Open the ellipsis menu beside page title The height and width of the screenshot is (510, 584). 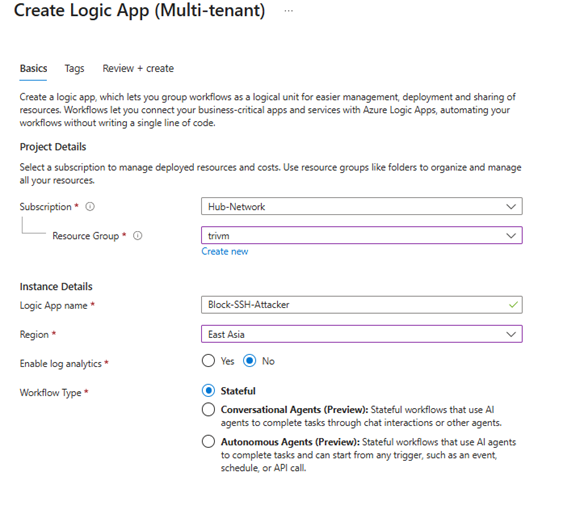tap(289, 11)
